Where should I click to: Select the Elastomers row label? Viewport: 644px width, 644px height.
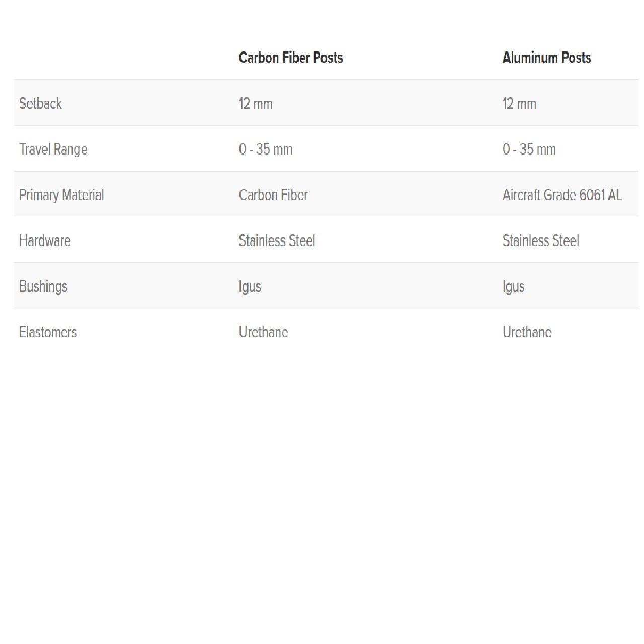pos(48,332)
